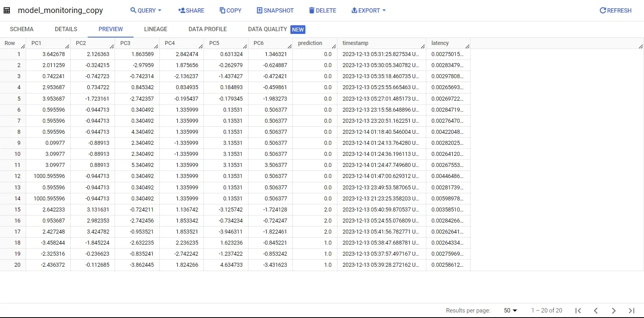Expand the Export dropdown
The image size is (644, 318).
(x=368, y=11)
